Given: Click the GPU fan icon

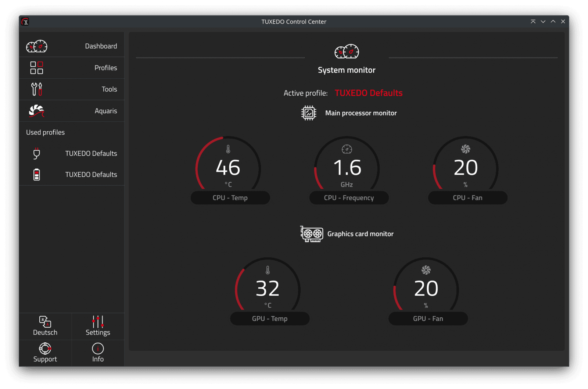Looking at the screenshot, I should coord(426,270).
